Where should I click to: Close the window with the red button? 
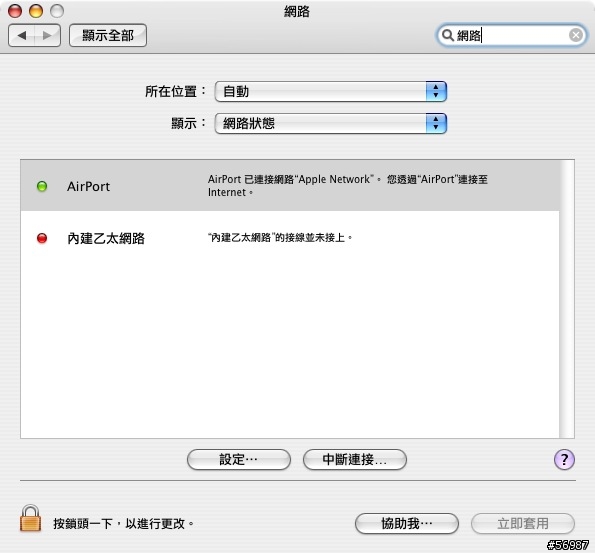coord(15,11)
